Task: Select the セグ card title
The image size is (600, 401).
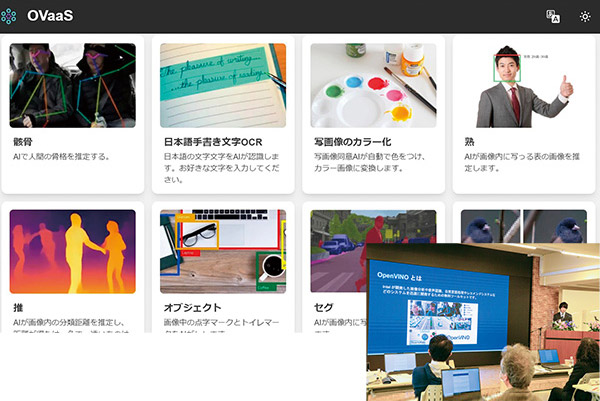Action: click(323, 308)
